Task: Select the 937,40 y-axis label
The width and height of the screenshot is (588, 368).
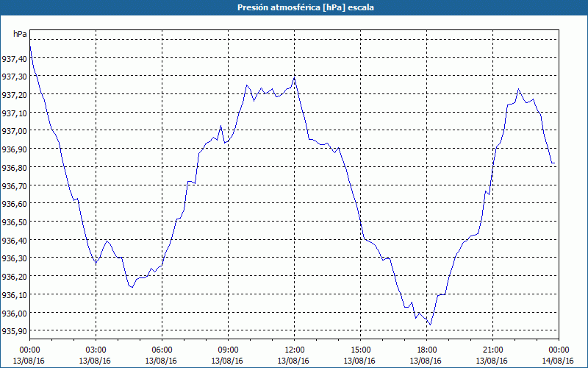Action: point(14,58)
